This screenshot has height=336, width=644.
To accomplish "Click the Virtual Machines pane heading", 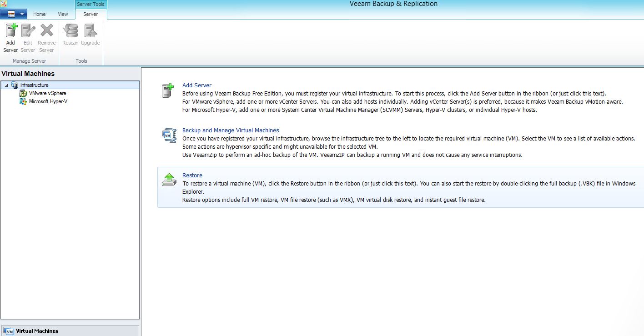I will [28, 74].
